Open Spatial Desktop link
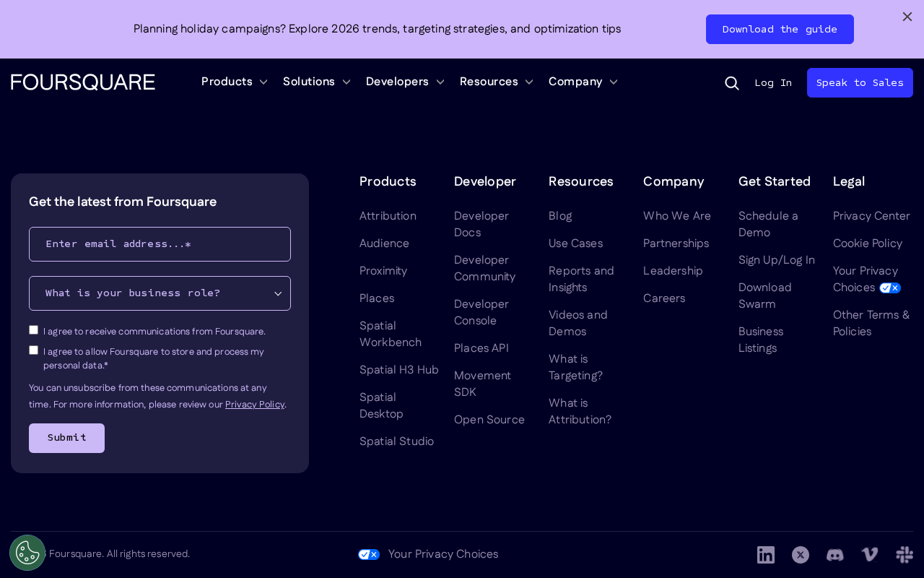Viewport: 924px width, 578px height. [x=381, y=405]
